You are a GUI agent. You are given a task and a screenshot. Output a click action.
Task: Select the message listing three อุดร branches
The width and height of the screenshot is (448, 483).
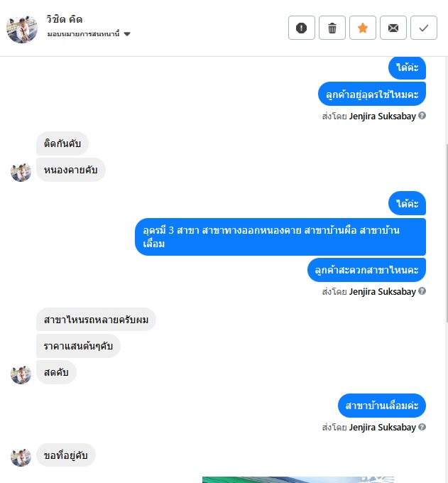pos(280,237)
